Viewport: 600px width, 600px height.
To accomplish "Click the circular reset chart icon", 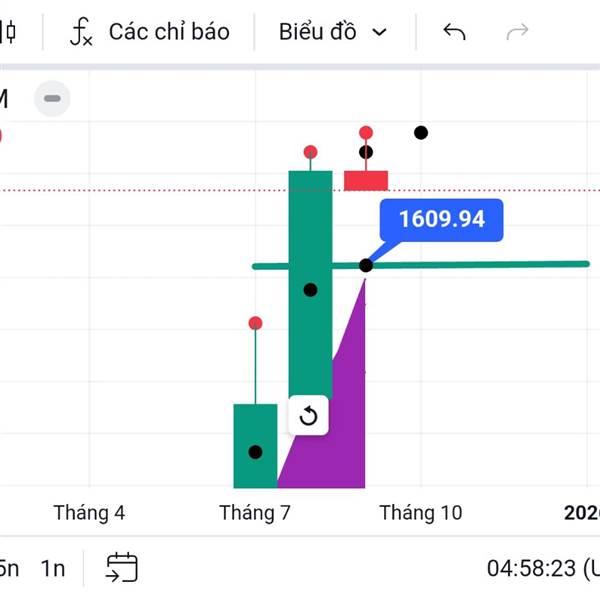I will coord(308,416).
